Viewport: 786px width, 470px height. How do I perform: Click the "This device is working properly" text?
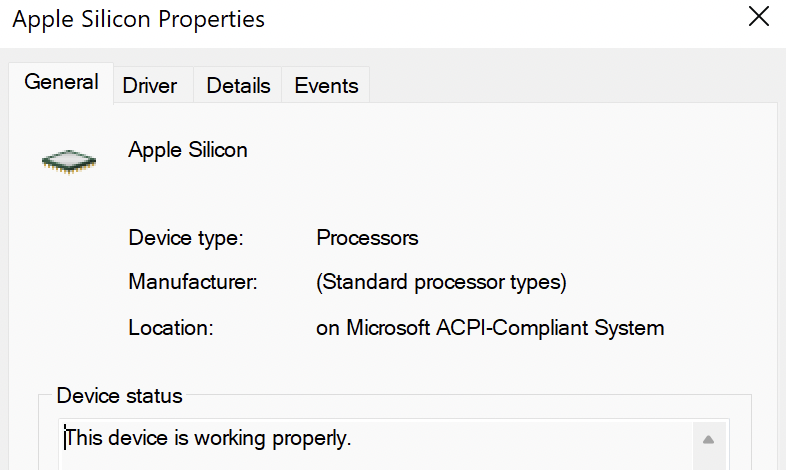208,438
